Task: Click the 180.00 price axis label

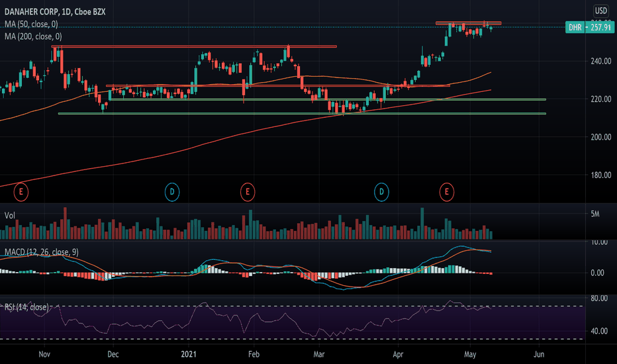Action: tap(601, 175)
